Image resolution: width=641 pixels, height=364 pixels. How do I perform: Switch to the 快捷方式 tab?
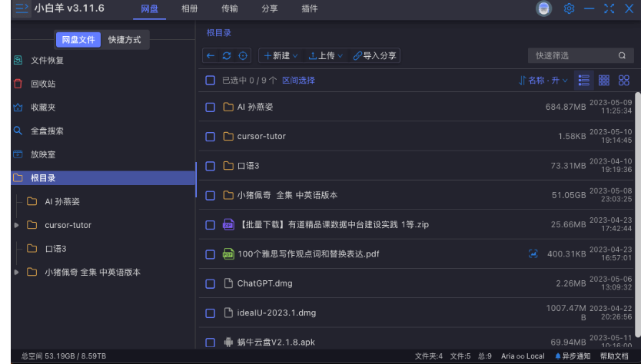tap(125, 40)
